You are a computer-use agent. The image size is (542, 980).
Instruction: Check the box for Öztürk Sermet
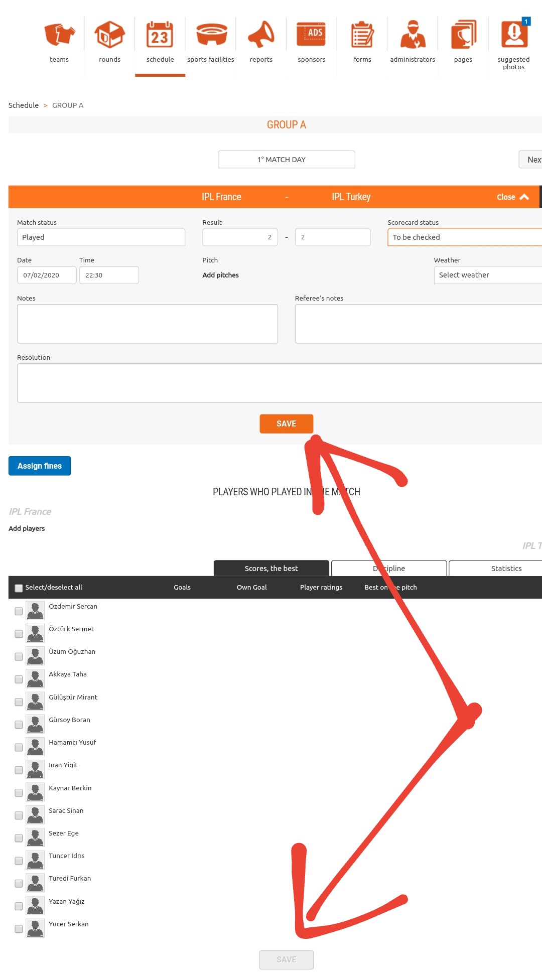[x=19, y=634]
